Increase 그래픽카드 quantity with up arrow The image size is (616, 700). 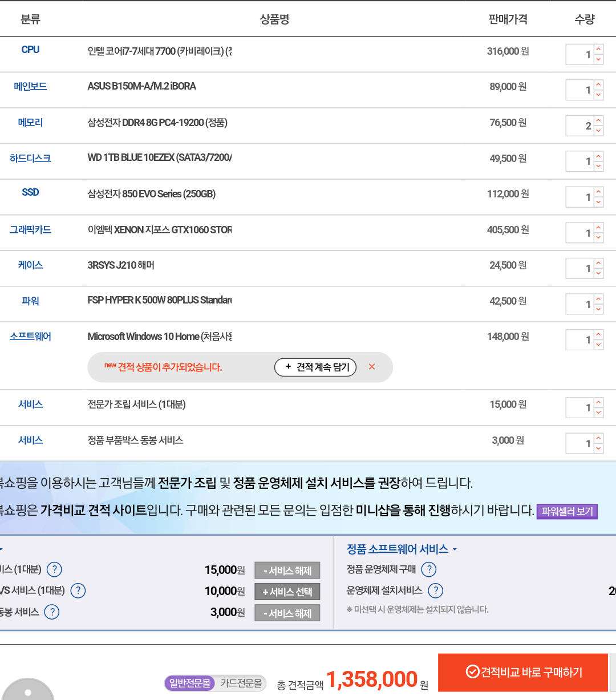(x=598, y=228)
